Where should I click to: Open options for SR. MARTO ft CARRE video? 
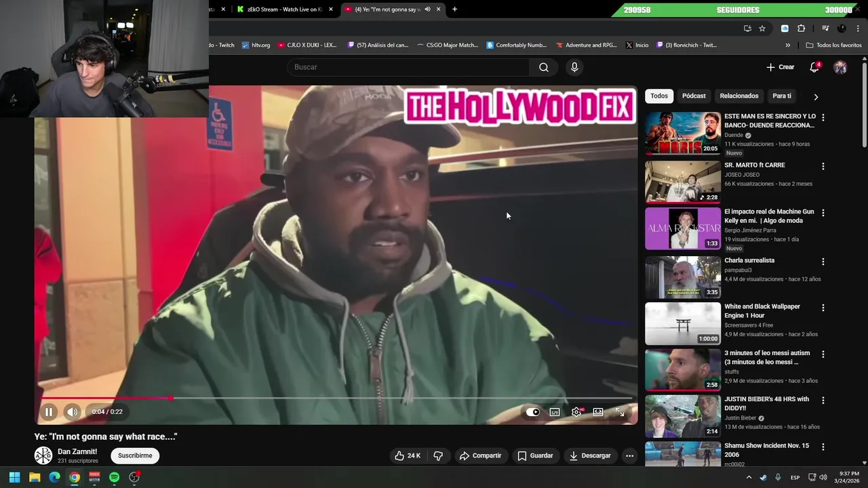823,166
